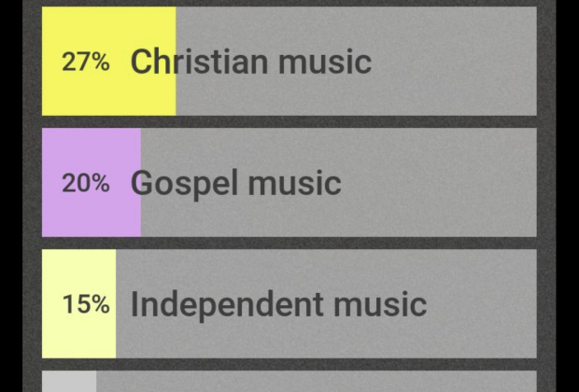Click the 15% percentage label

(85, 305)
